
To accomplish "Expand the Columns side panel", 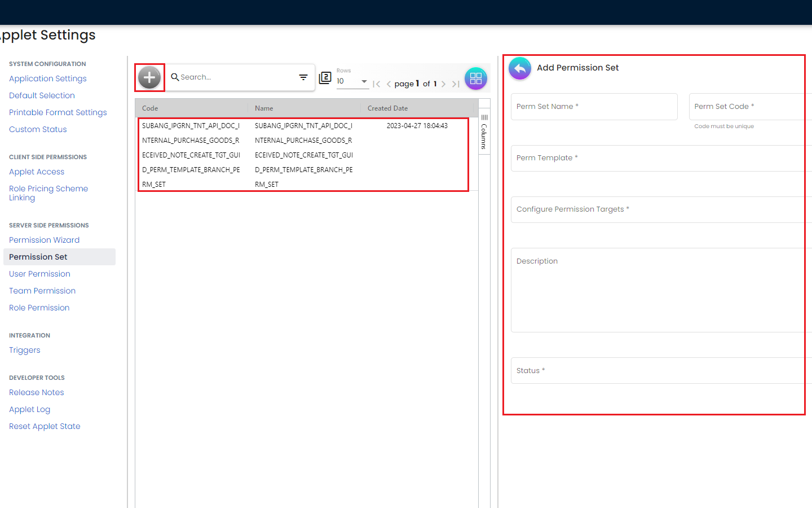I will [x=484, y=133].
